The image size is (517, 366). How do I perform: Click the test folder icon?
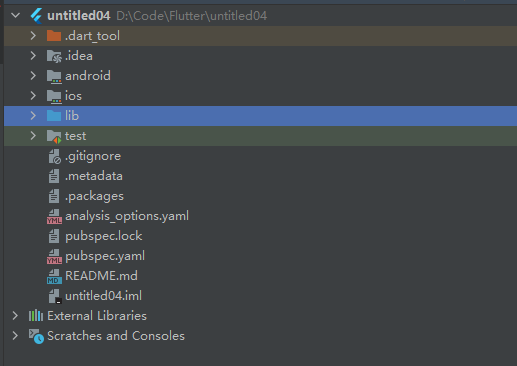[x=54, y=136]
